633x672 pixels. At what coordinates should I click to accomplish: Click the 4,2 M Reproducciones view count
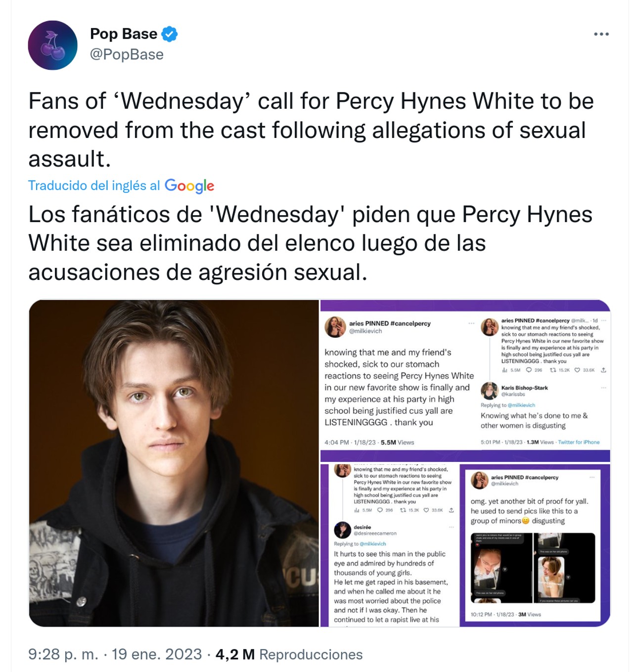(x=289, y=654)
